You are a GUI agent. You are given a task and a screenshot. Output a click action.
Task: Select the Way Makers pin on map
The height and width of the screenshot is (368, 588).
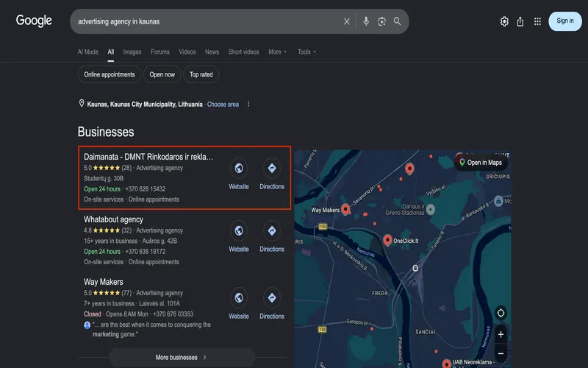click(x=345, y=209)
